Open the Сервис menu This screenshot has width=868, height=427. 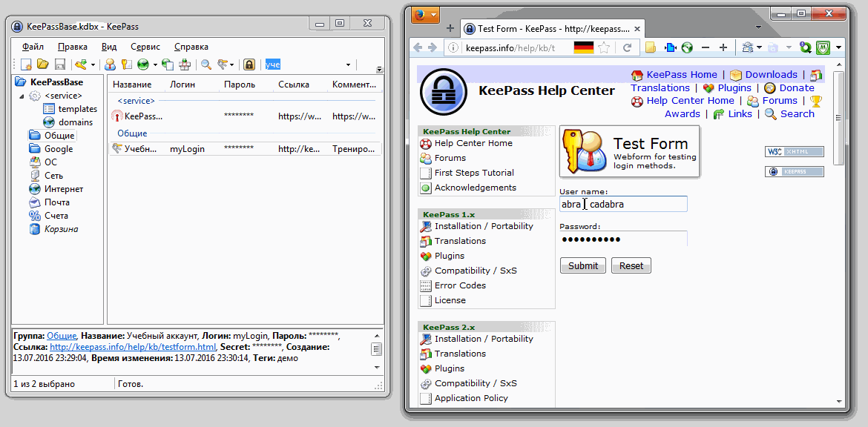[145, 47]
